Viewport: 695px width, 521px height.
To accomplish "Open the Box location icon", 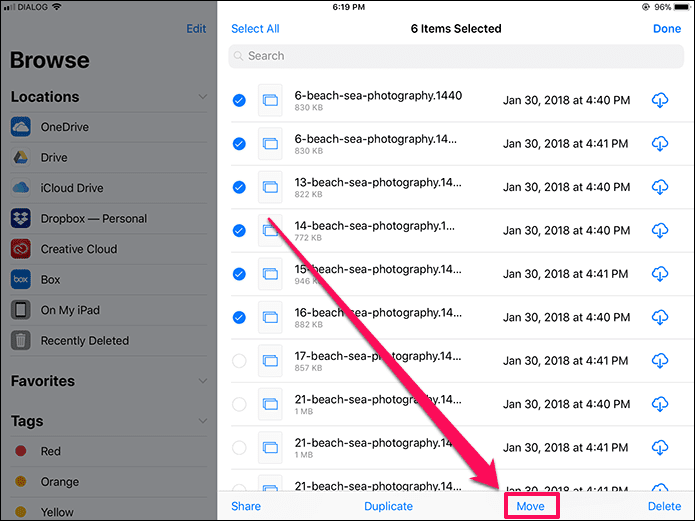I will click(x=21, y=280).
